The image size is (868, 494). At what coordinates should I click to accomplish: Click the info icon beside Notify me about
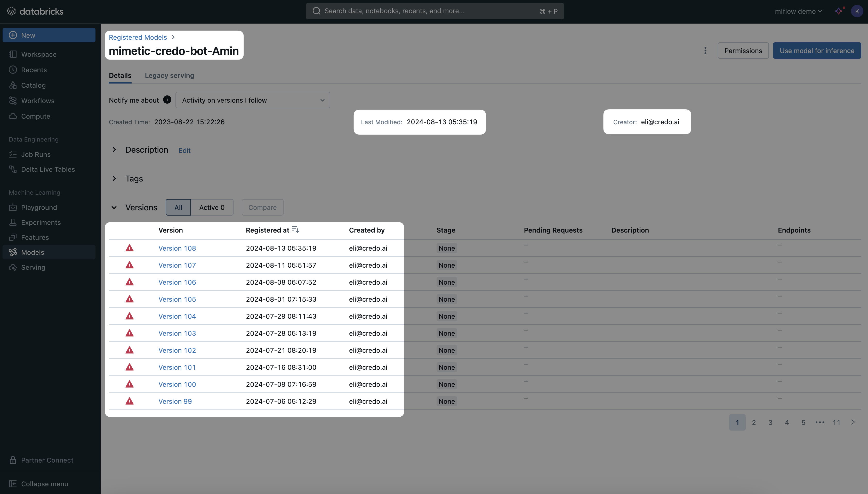167,100
